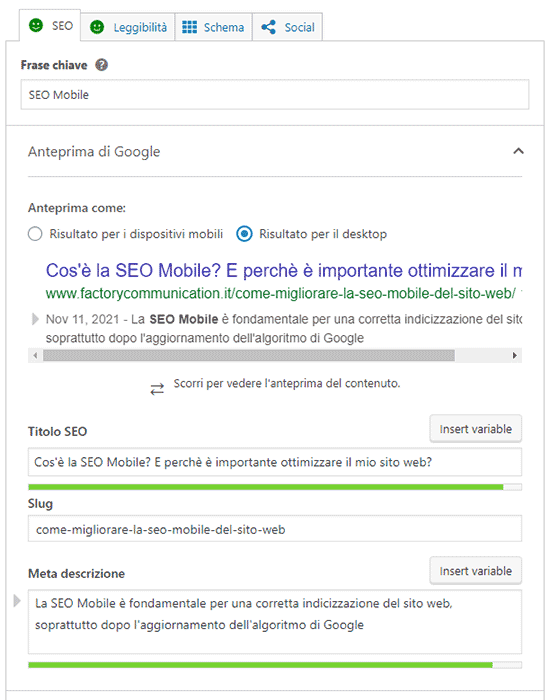The image size is (550, 700).
Task: Click the green smiley icon on SEO tab
Action: tap(36, 25)
